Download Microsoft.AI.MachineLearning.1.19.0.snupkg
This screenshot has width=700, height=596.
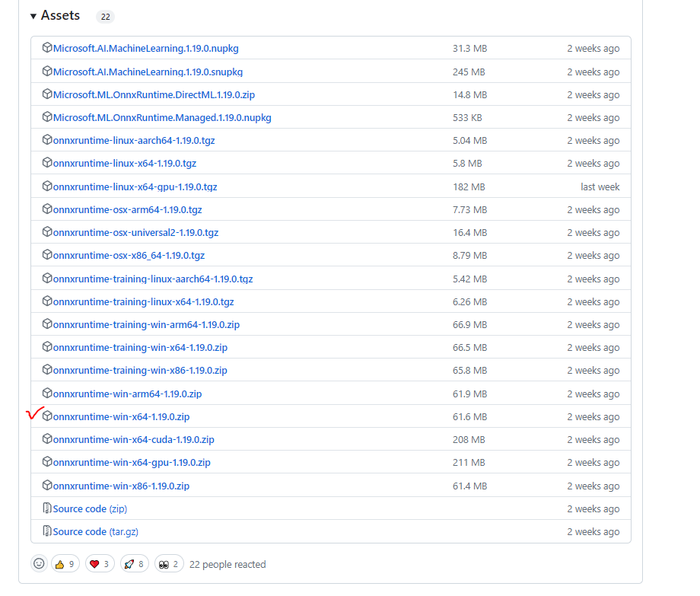tap(148, 72)
